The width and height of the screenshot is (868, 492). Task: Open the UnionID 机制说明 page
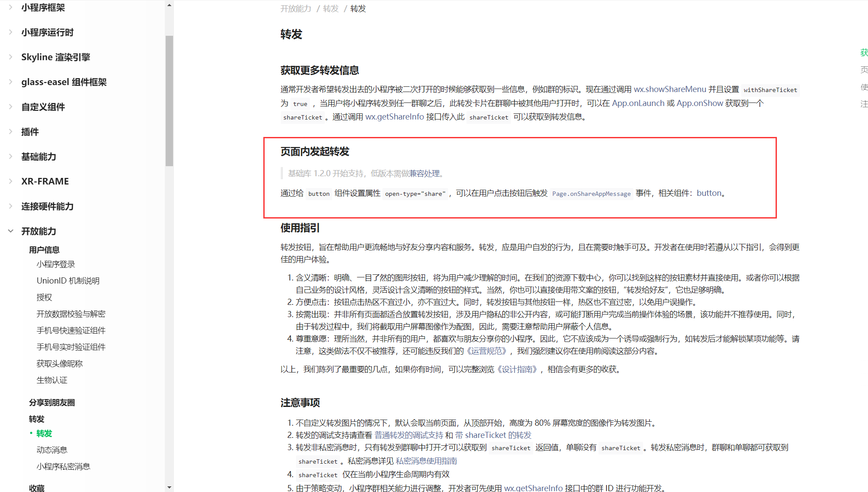pos(68,281)
